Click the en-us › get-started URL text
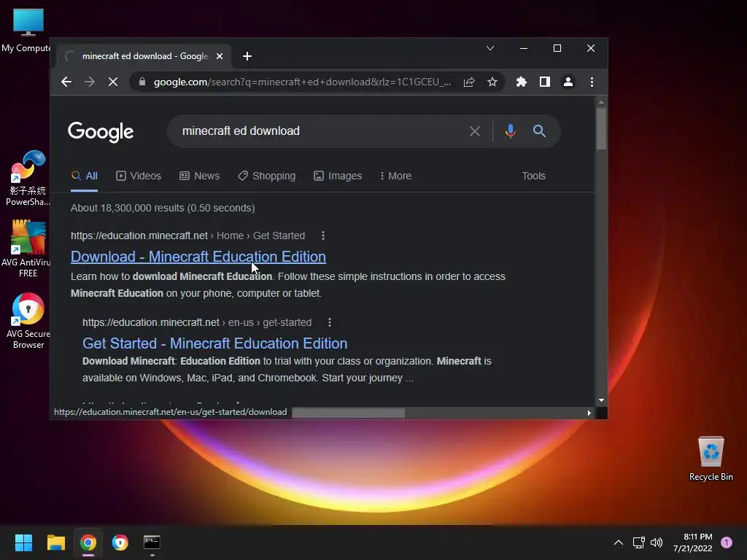The image size is (747, 560). point(197,322)
